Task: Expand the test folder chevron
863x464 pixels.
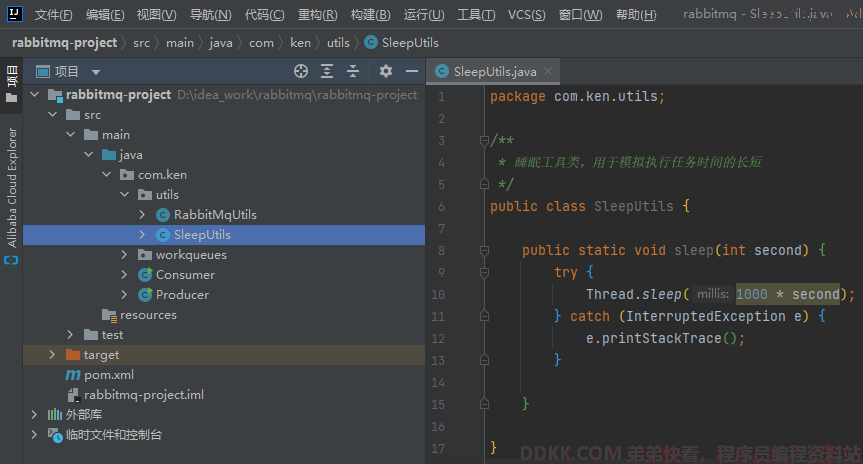Action: click(x=70, y=335)
